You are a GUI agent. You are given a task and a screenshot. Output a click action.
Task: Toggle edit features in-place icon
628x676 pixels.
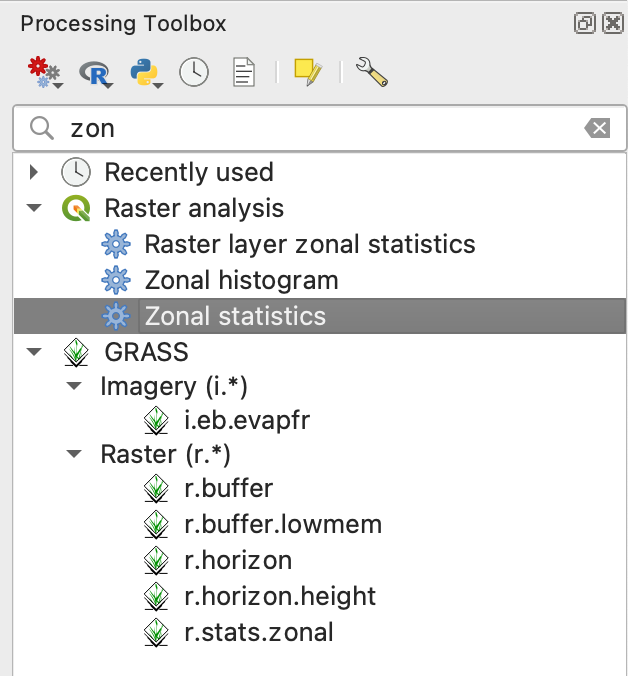pos(308,72)
